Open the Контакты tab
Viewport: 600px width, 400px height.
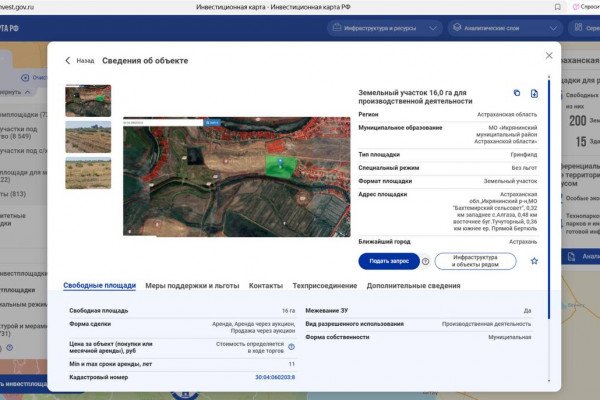266,286
